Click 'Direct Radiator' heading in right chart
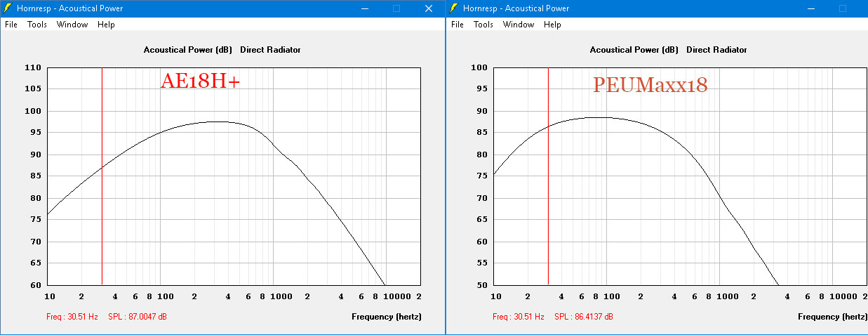The width and height of the screenshot is (868, 335). [716, 50]
